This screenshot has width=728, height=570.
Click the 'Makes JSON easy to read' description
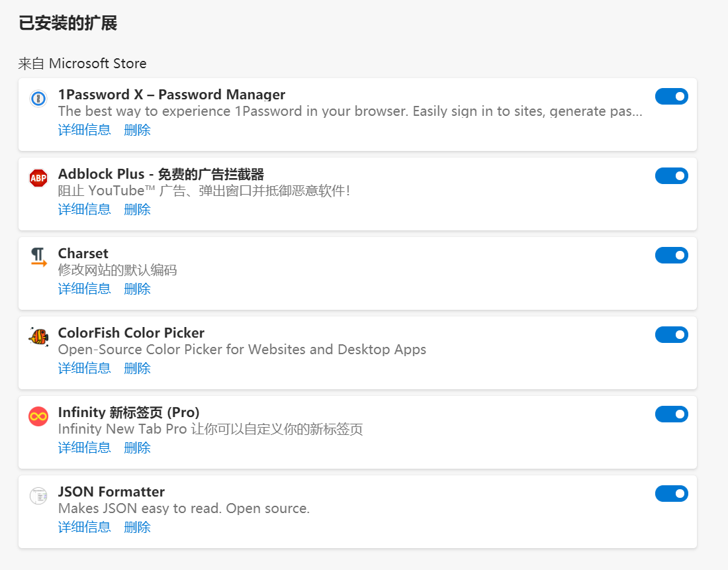(184, 508)
